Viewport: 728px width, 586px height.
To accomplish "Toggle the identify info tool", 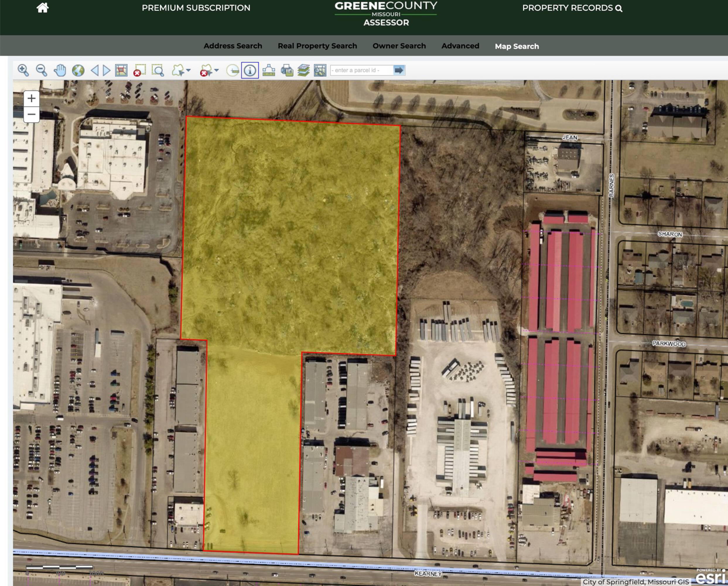I will pyautogui.click(x=250, y=70).
